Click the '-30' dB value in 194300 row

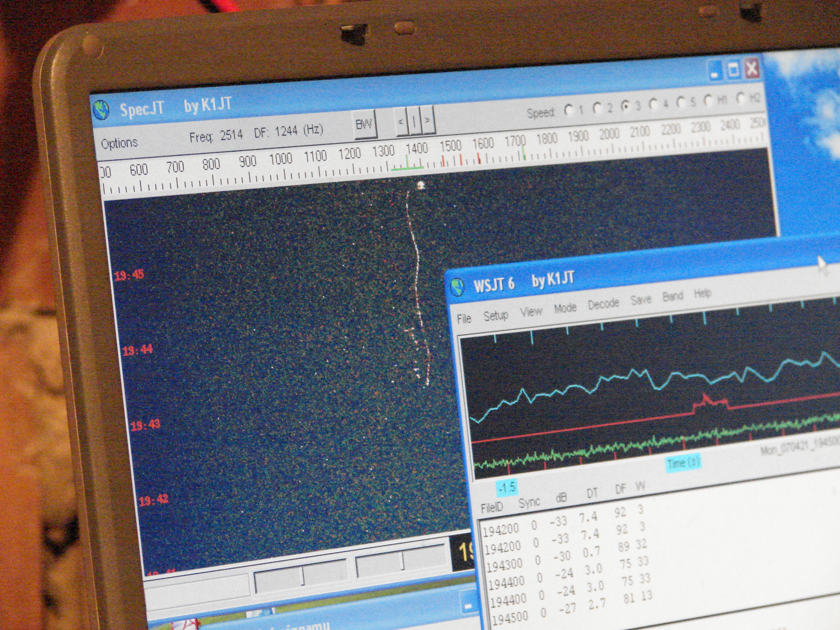[x=561, y=557]
